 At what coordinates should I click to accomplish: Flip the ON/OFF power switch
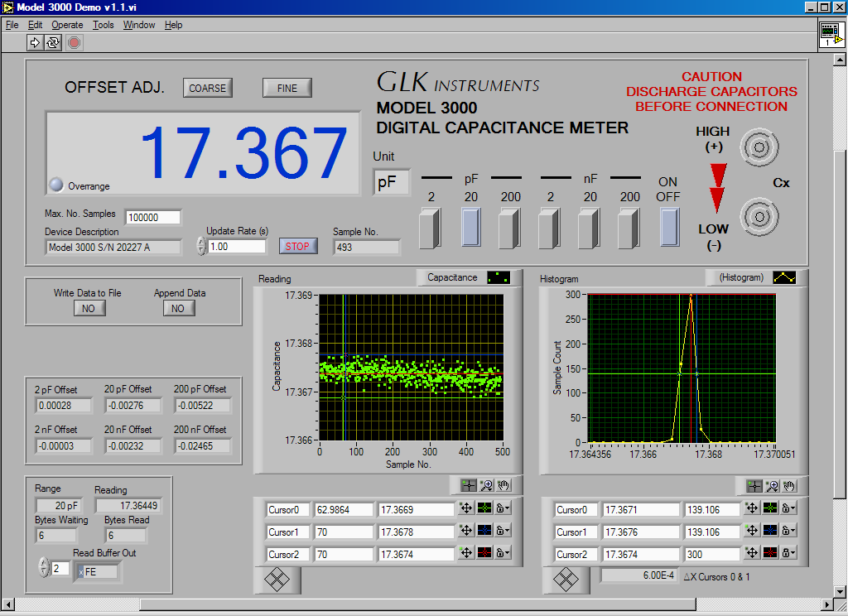pos(669,228)
